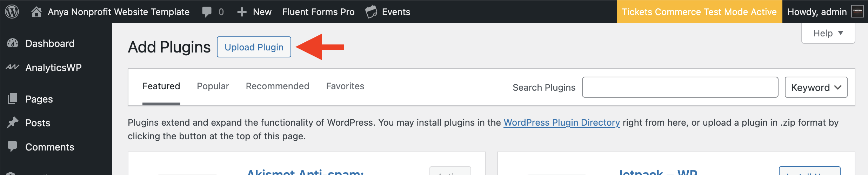Viewport: 868px width, 175px height.
Task: Open the site home icon
Action: click(36, 12)
